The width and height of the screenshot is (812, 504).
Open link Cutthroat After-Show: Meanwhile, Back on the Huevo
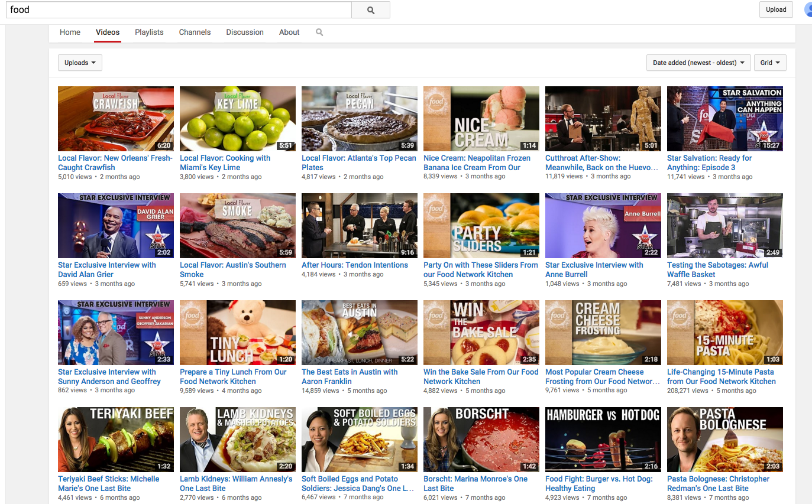point(601,163)
